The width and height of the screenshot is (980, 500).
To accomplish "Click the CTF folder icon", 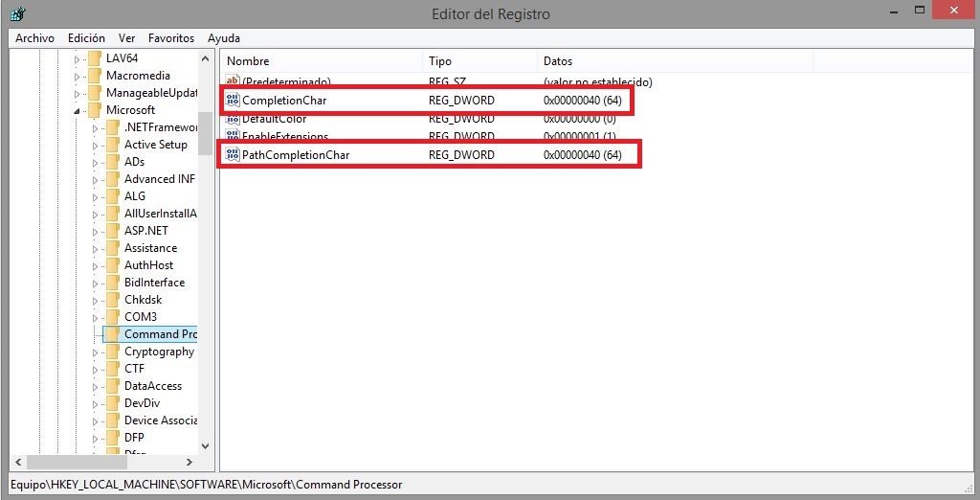I will tap(113, 369).
